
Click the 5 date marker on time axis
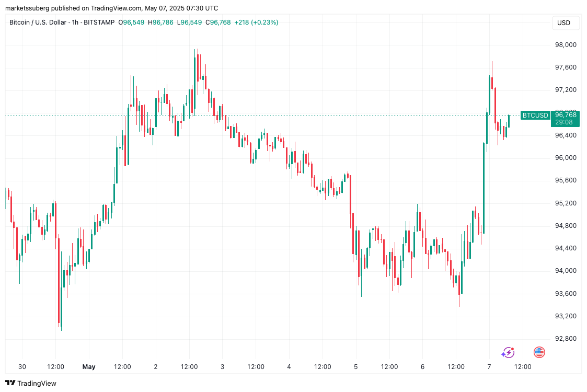click(356, 367)
